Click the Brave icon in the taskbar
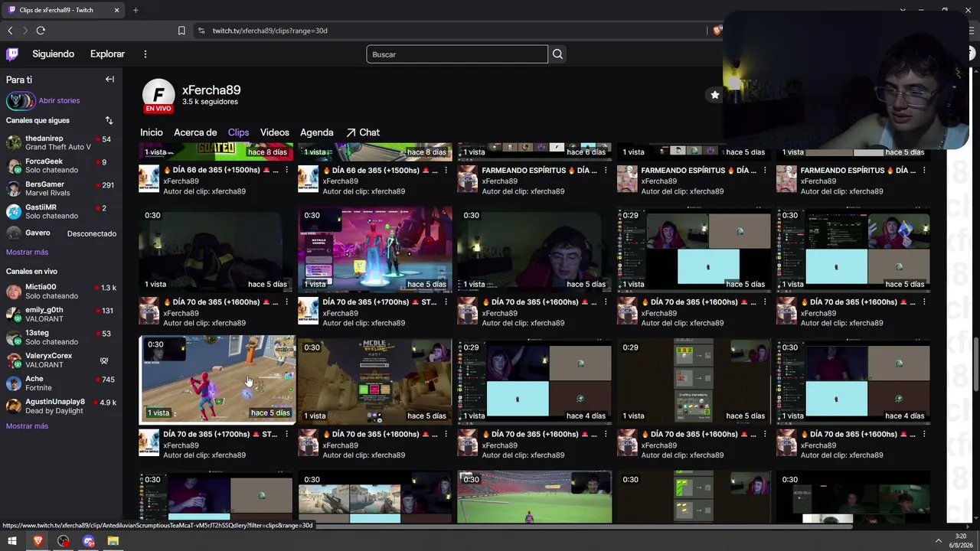This screenshot has width=980, height=551. [38, 541]
